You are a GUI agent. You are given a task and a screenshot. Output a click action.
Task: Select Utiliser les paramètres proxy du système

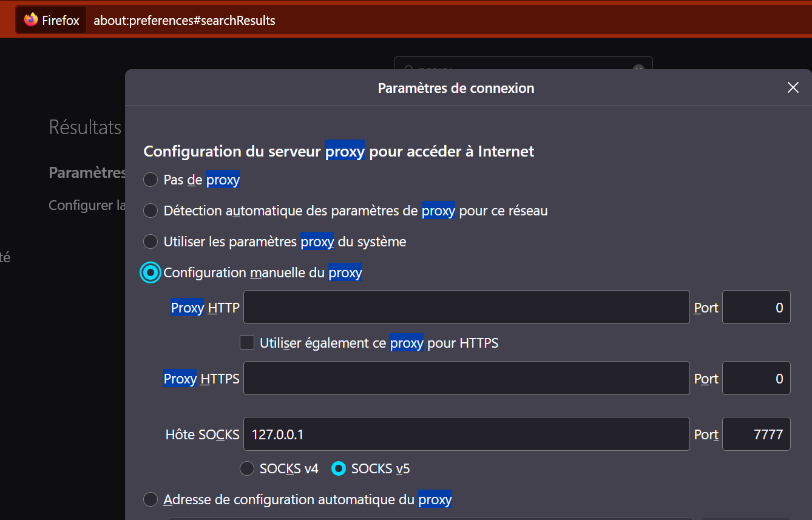click(x=151, y=242)
